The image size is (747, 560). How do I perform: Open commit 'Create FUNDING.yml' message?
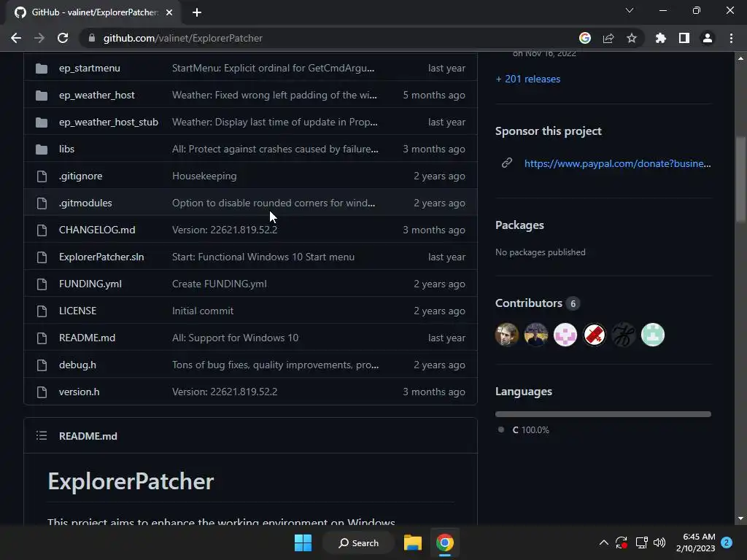tap(220, 284)
